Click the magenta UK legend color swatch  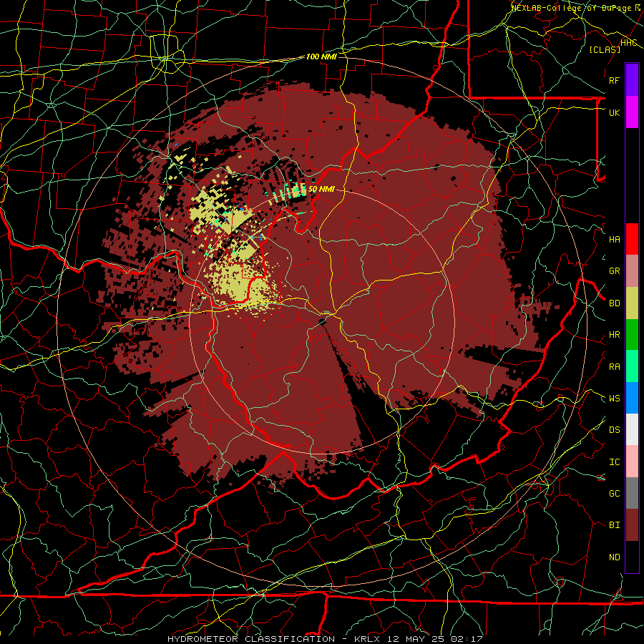632,112
